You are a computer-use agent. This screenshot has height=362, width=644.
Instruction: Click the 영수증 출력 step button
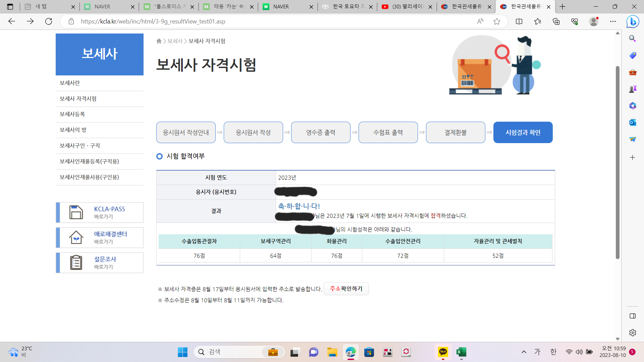(x=321, y=132)
